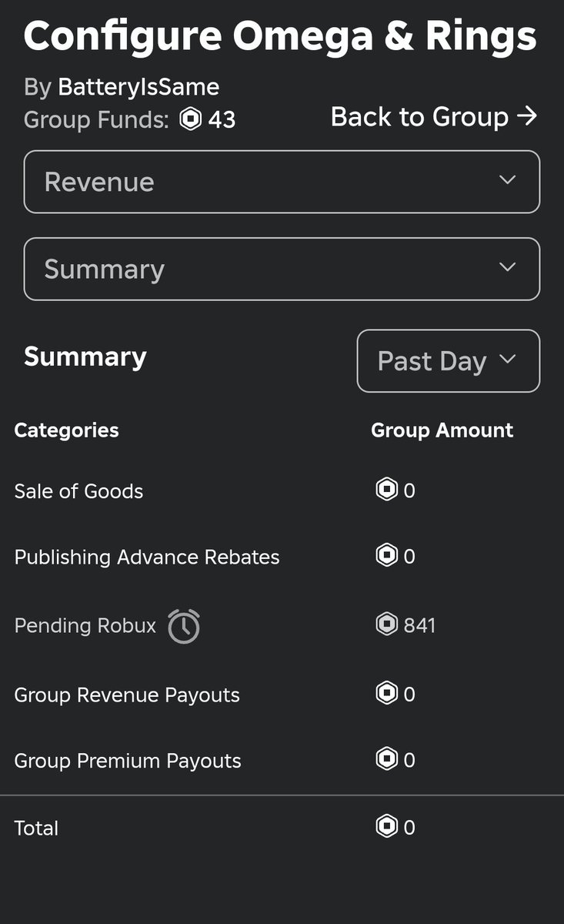Click the Pending Robux label
This screenshot has width=564, height=924.
pos(85,625)
